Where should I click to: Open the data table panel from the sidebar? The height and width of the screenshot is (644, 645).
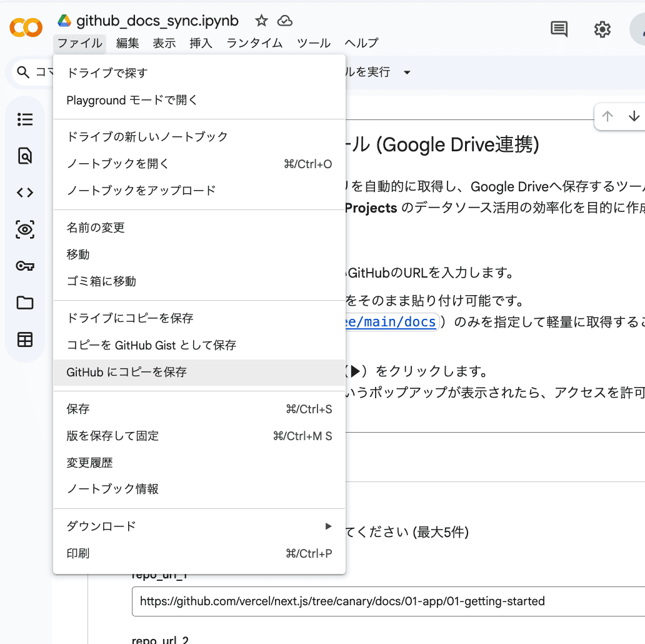[24, 339]
